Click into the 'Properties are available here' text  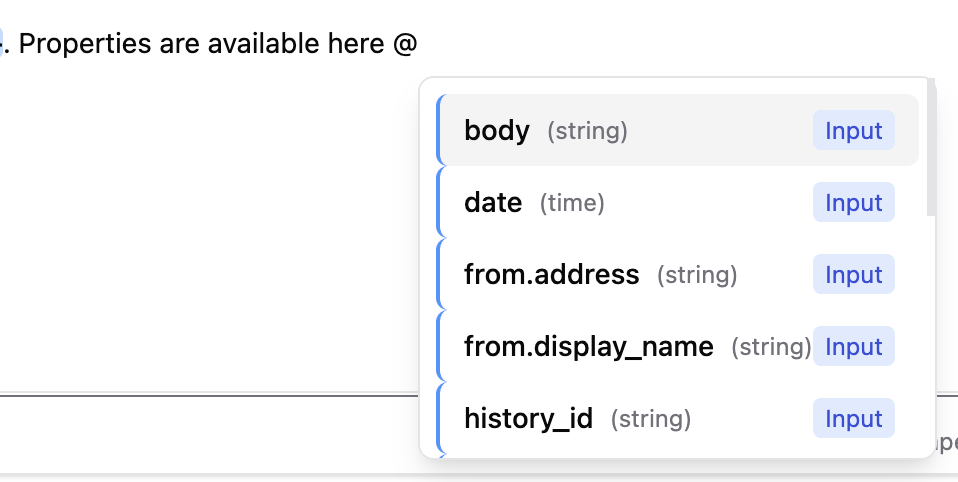(x=200, y=44)
